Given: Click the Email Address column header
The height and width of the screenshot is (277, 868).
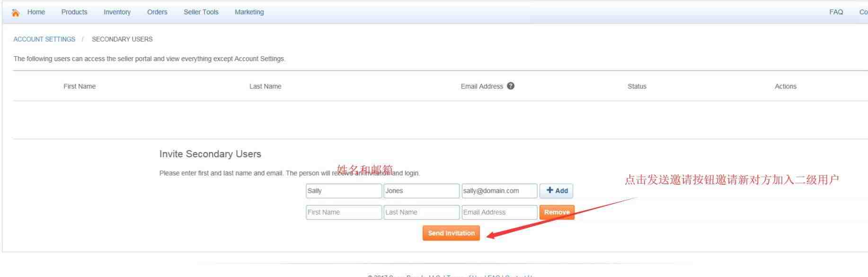Looking at the screenshot, I should coord(482,86).
